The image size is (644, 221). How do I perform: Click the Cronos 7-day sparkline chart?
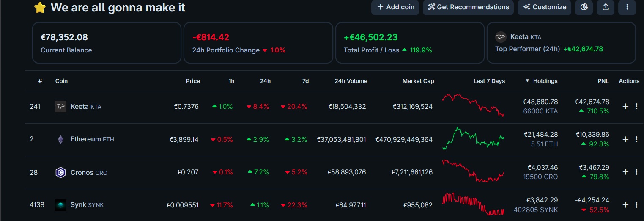click(x=473, y=171)
